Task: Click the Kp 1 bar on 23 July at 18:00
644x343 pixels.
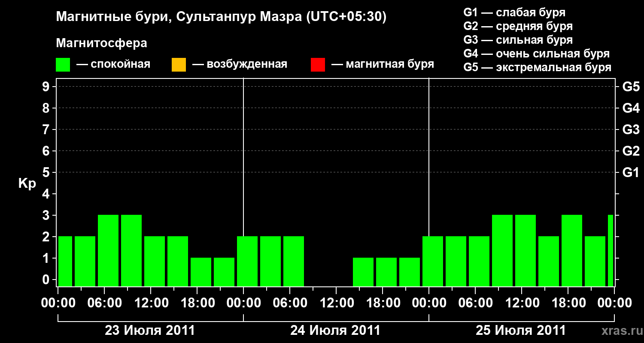Action: coord(201,272)
